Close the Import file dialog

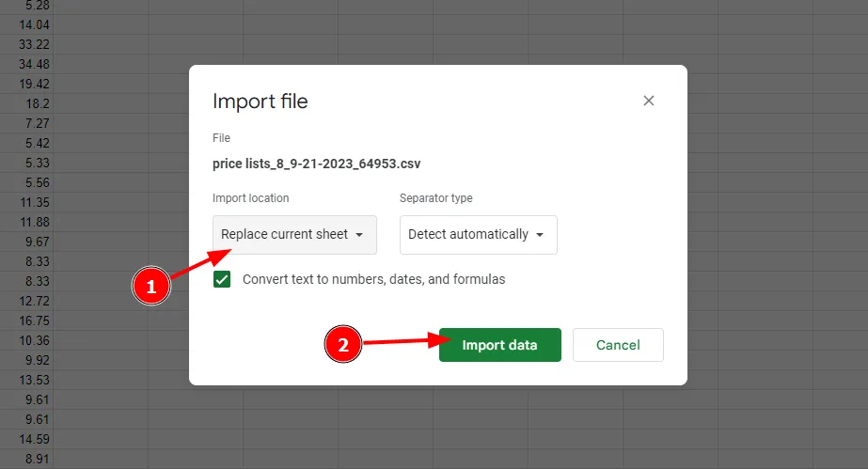coord(648,101)
